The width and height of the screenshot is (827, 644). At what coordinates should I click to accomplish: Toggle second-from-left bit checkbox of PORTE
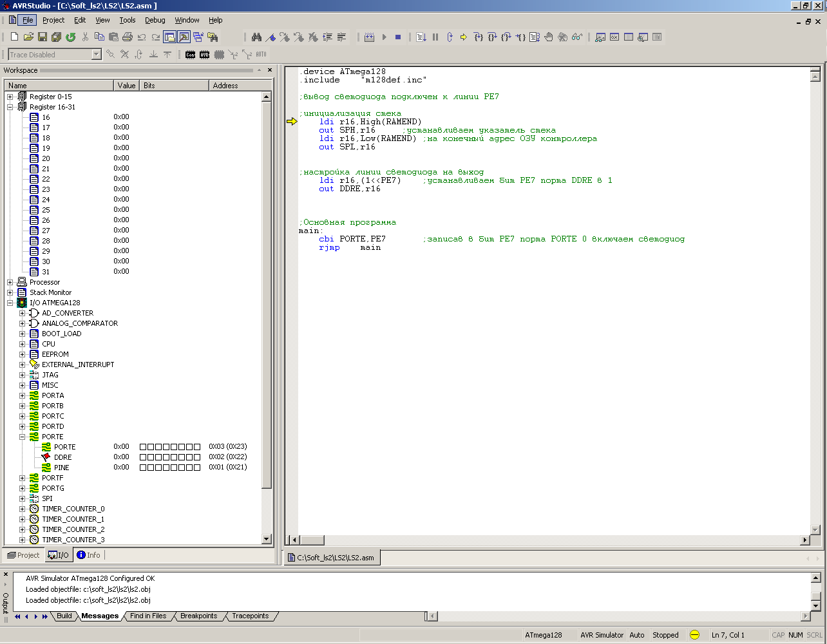151,447
